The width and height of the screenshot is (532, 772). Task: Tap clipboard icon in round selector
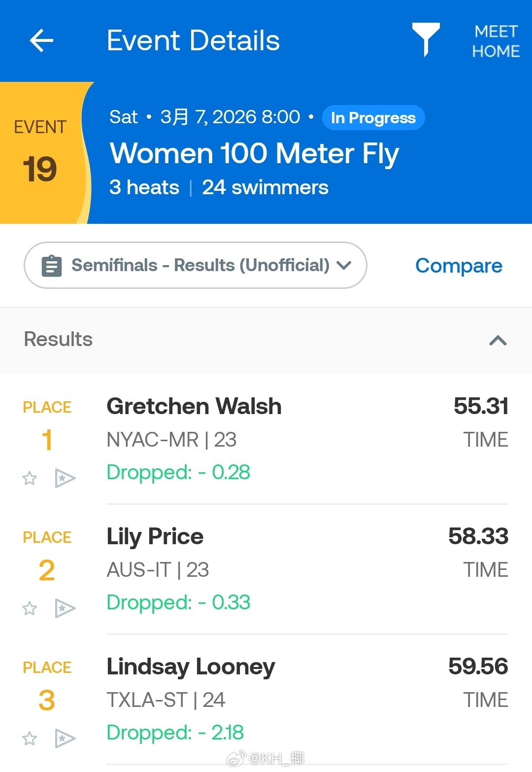52,266
